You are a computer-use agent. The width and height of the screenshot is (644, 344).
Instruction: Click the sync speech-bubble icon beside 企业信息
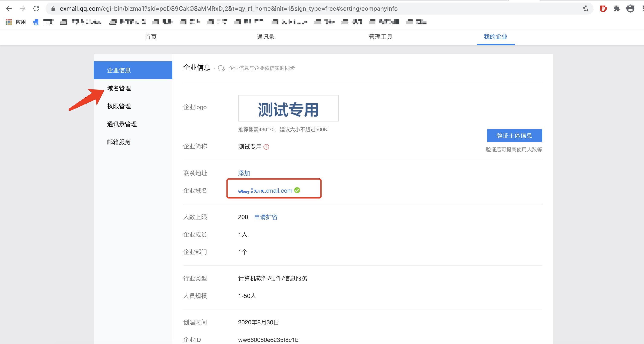tap(221, 68)
